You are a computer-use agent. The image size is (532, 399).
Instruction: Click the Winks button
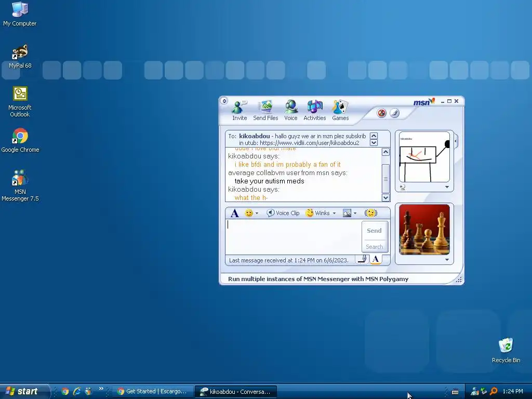(317, 213)
